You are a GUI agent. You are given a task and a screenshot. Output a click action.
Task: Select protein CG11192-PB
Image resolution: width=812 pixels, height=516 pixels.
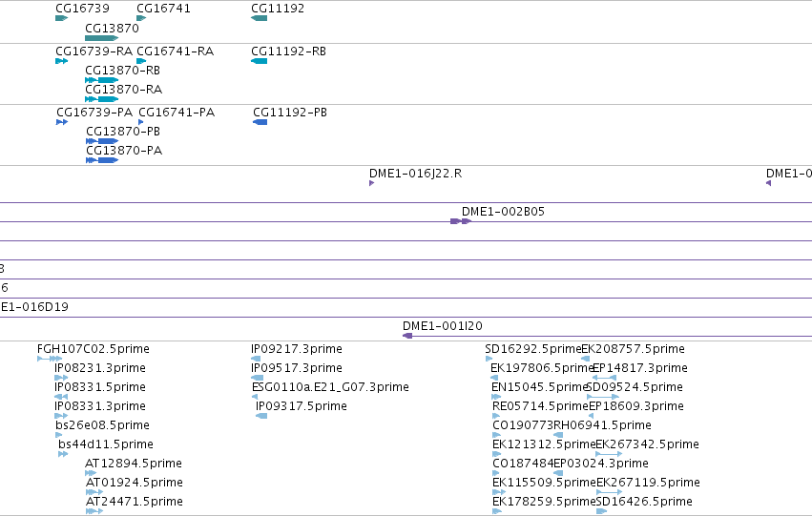pyautogui.click(x=290, y=113)
